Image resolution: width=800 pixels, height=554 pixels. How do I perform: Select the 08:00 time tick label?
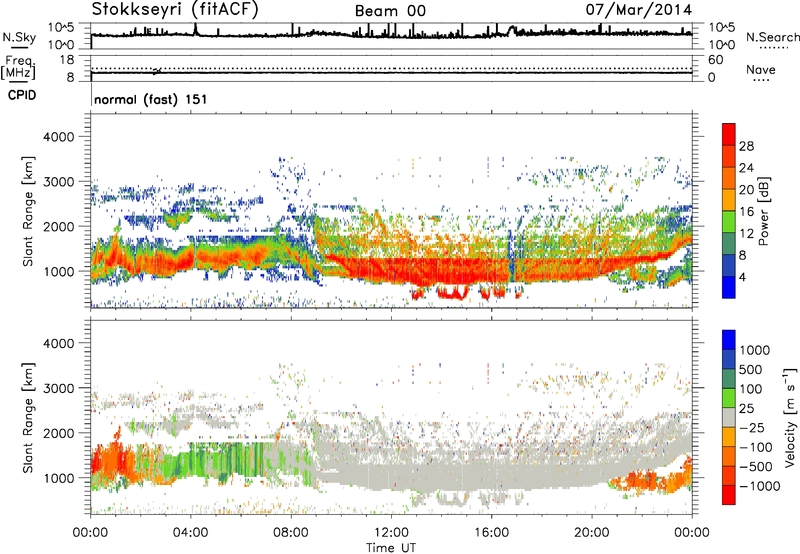click(291, 533)
